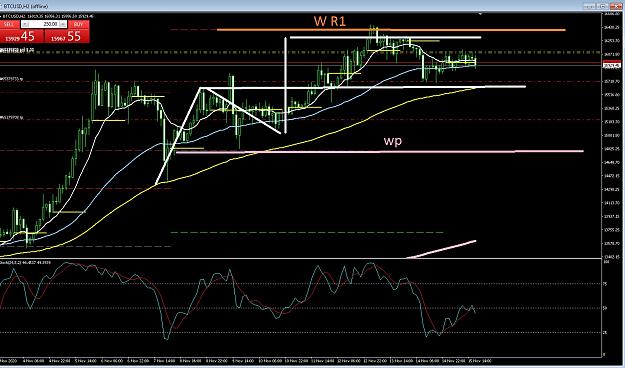
Task: Click the BTCUSD,H2 (offline) window title
Action: click(x=26, y=6)
